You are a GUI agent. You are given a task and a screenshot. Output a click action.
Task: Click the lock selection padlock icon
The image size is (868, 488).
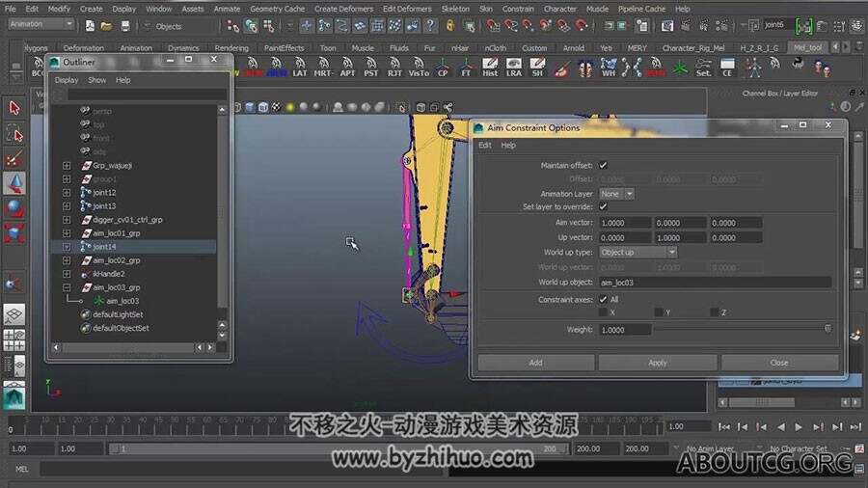[x=450, y=25]
